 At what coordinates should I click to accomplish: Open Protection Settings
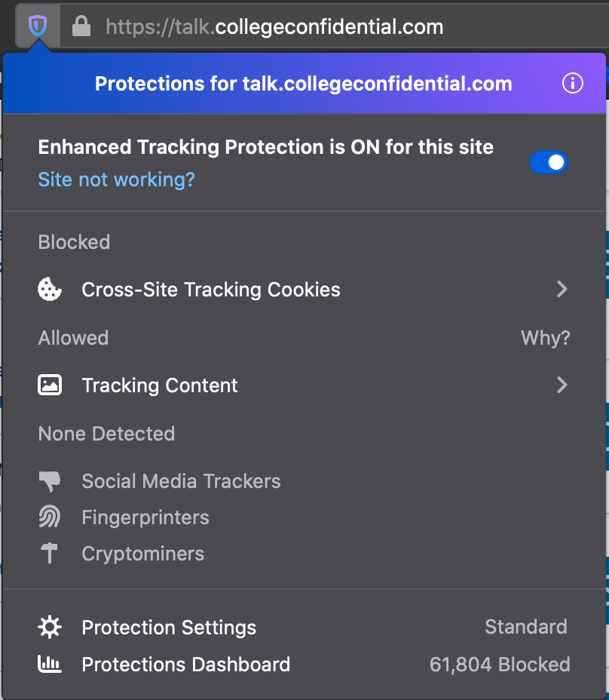click(170, 628)
